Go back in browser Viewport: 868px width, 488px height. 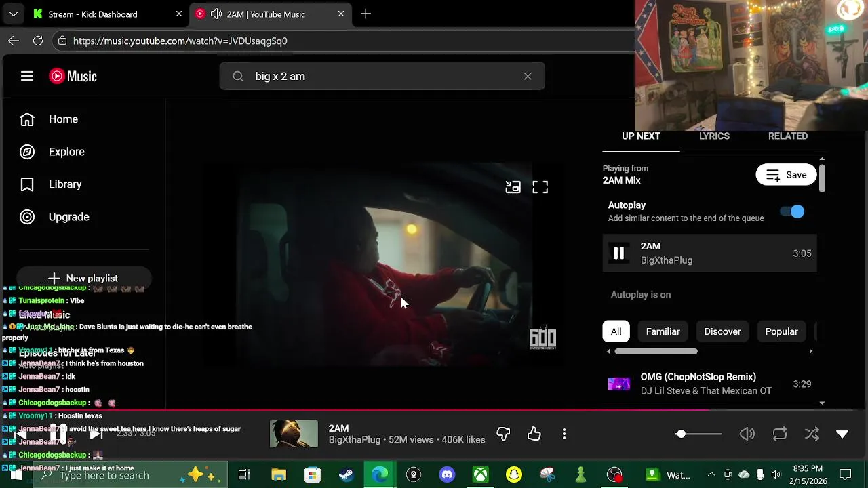click(14, 41)
